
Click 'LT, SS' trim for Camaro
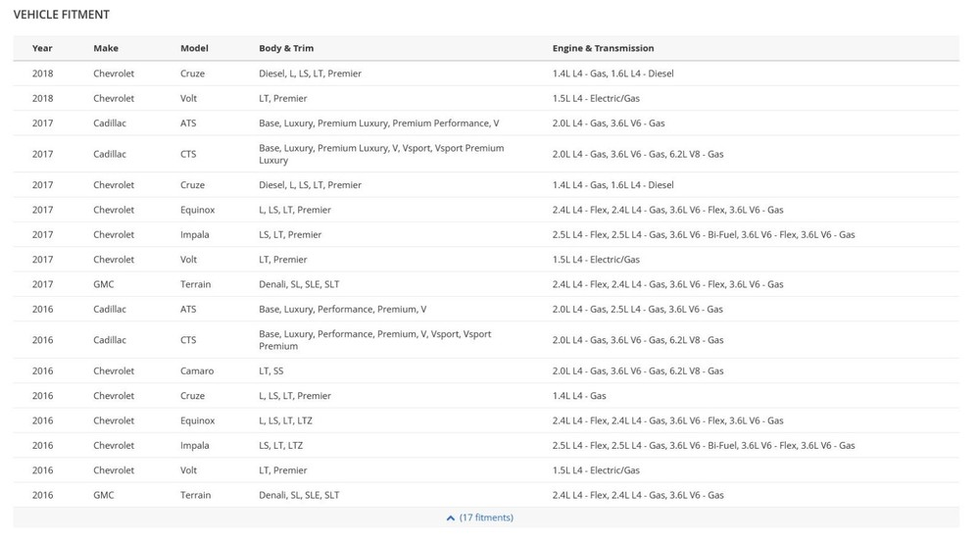click(271, 370)
